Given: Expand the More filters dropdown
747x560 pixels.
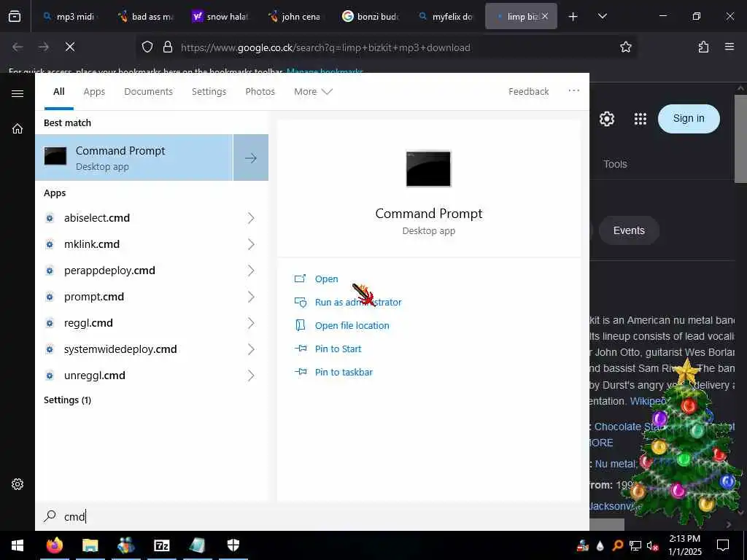Looking at the screenshot, I should tap(313, 91).
